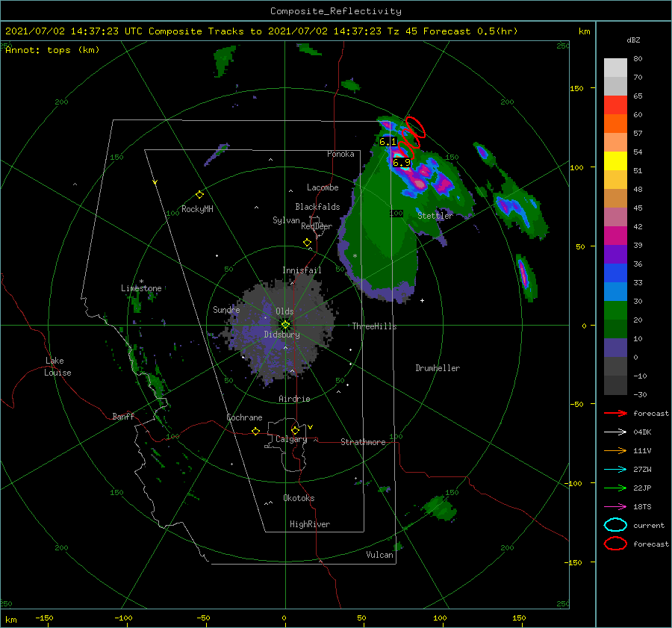
Task: Click the Composite_Reflectivity title
Action: 335,11
